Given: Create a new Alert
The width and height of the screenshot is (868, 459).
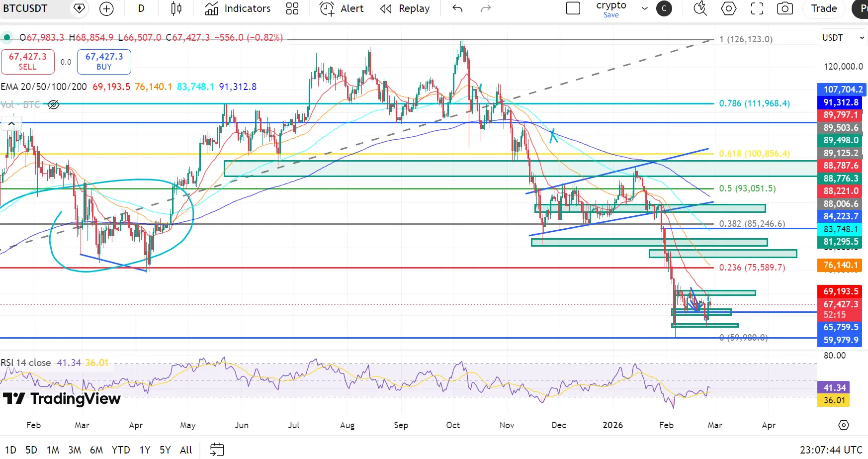Looking at the screenshot, I should pyautogui.click(x=342, y=8).
